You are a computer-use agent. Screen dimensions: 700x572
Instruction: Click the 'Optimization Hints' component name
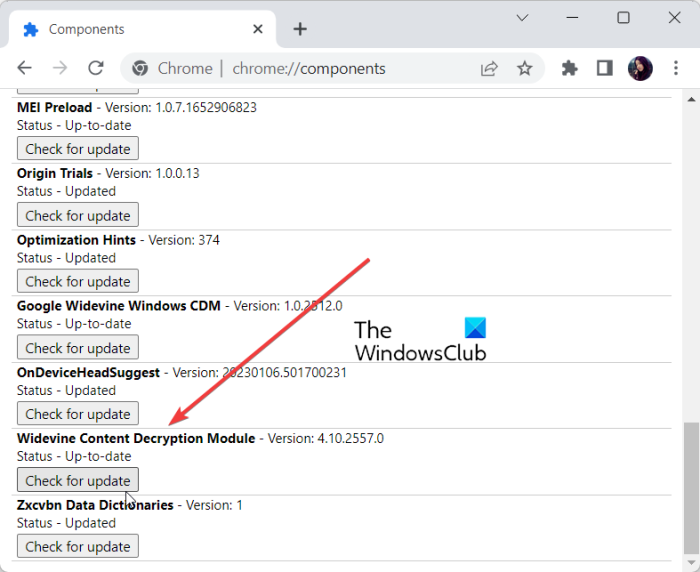[x=76, y=240]
